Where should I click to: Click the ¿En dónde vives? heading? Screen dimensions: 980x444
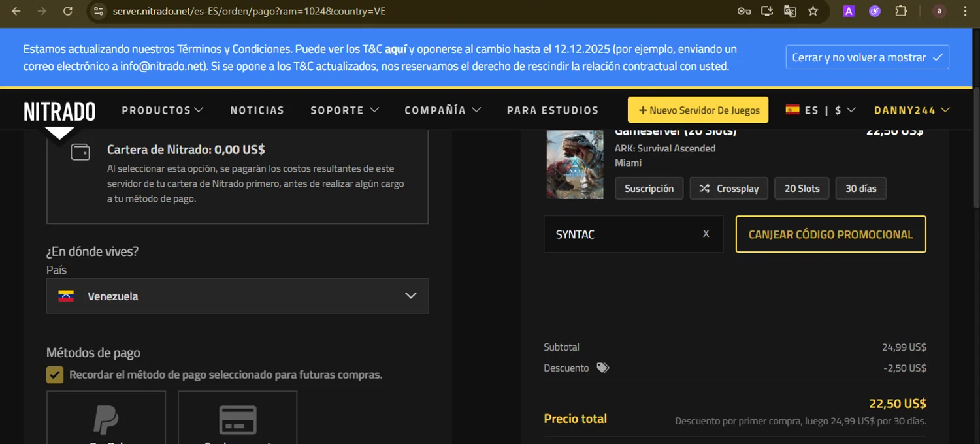[x=92, y=251]
